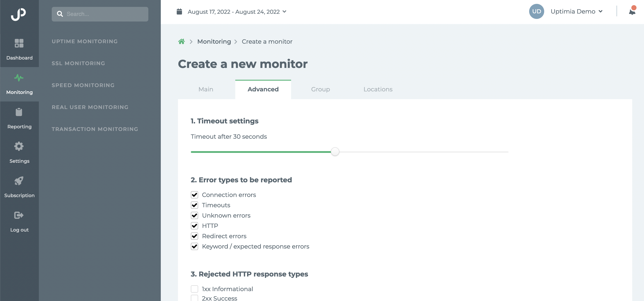Open the Settings gear icon
644x301 pixels.
click(x=19, y=146)
